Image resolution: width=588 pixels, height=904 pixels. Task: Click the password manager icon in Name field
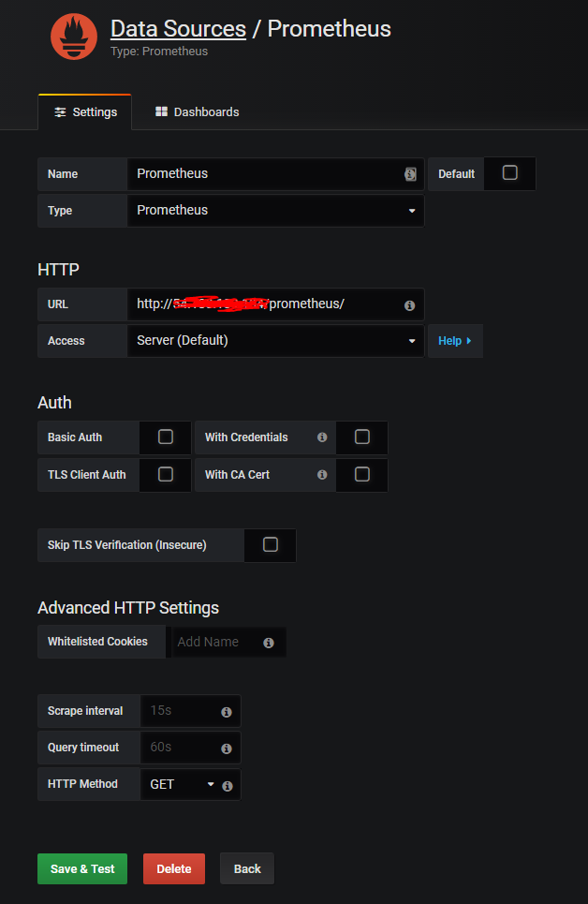pyautogui.click(x=410, y=174)
